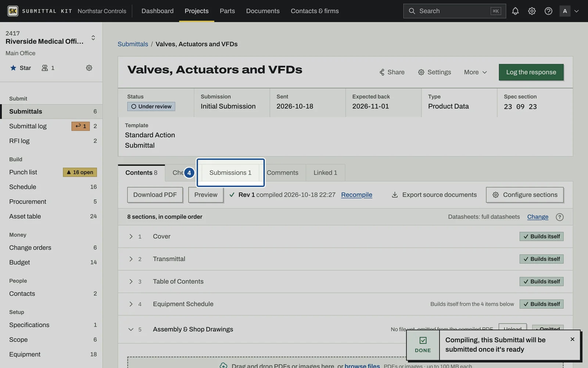
Task: Switch to the Submissions tab
Action: pyautogui.click(x=230, y=173)
